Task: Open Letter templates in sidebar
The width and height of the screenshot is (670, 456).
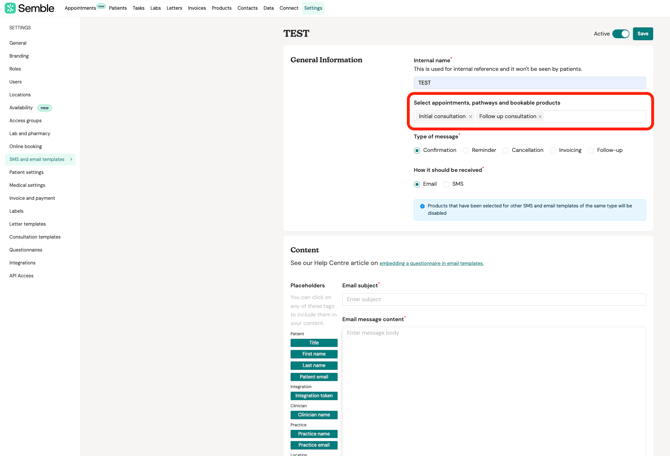Action: click(x=27, y=224)
